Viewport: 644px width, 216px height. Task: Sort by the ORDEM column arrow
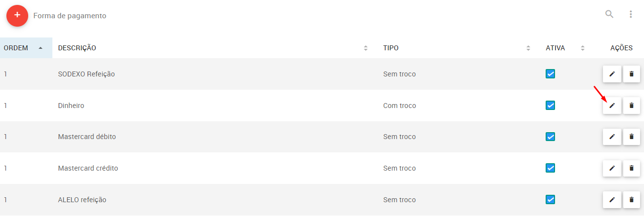(41, 48)
